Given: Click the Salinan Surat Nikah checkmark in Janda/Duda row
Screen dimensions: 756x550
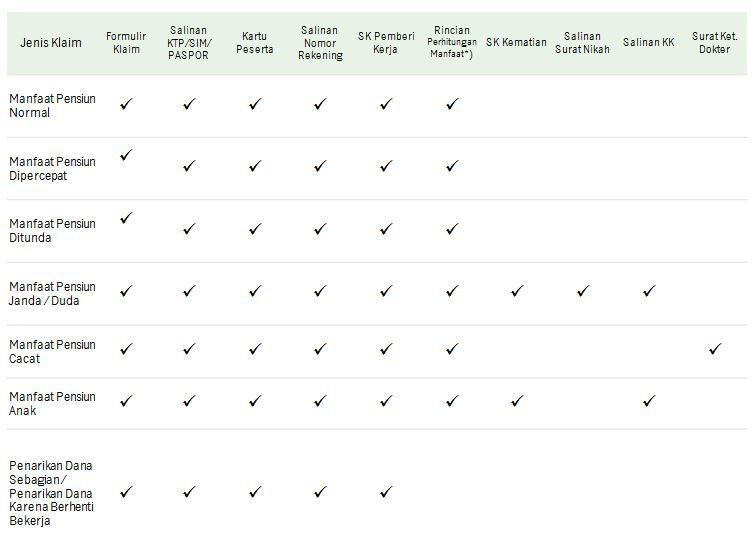Looking at the screenshot, I should click(583, 291).
